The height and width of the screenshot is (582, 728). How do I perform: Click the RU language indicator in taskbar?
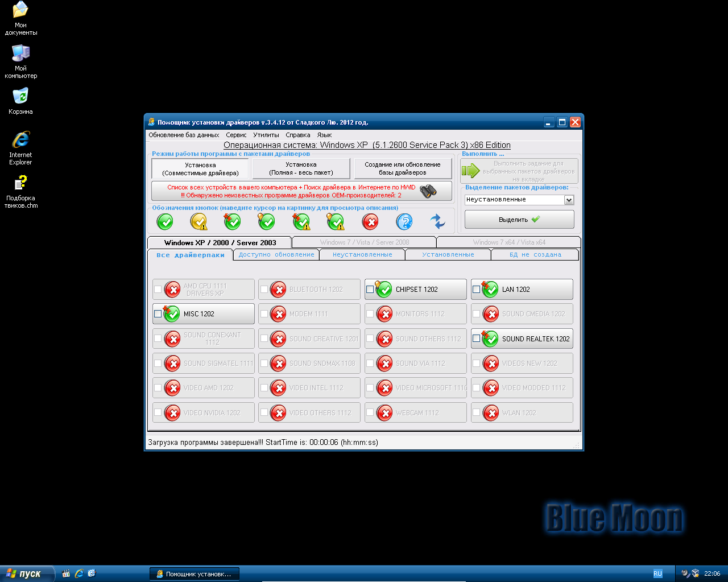point(657,574)
